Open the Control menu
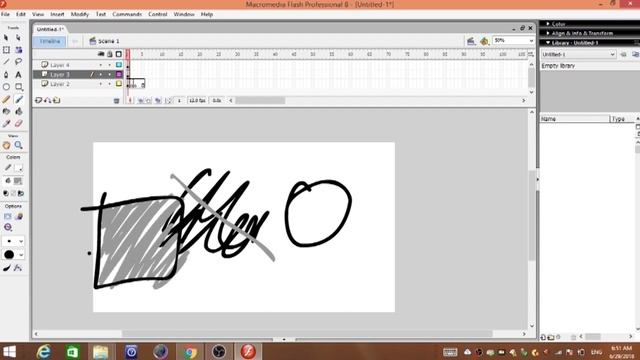 tap(158, 14)
